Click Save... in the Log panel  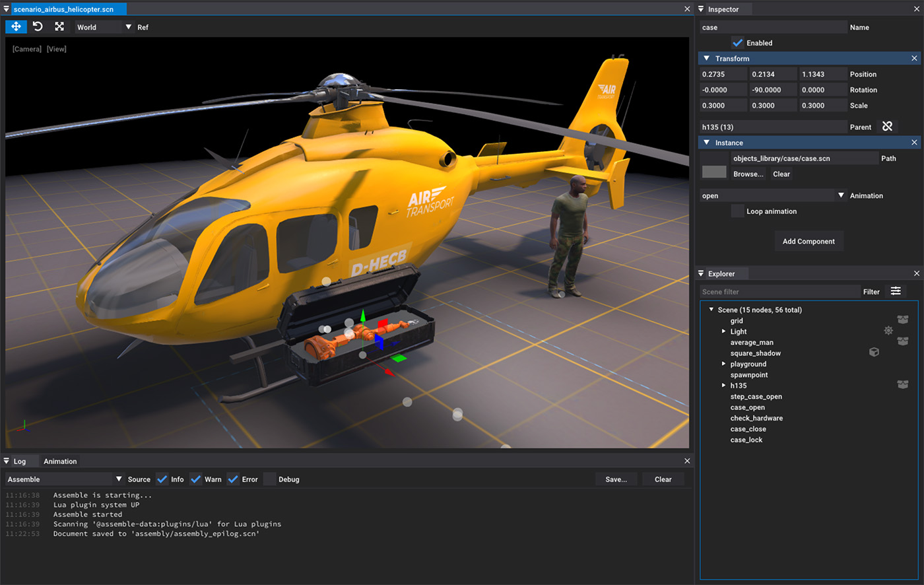point(616,479)
